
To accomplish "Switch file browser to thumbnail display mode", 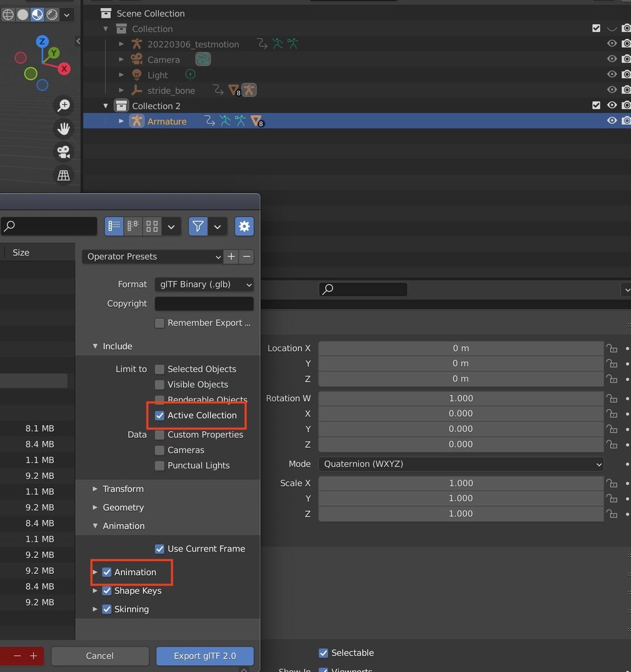I will [151, 226].
